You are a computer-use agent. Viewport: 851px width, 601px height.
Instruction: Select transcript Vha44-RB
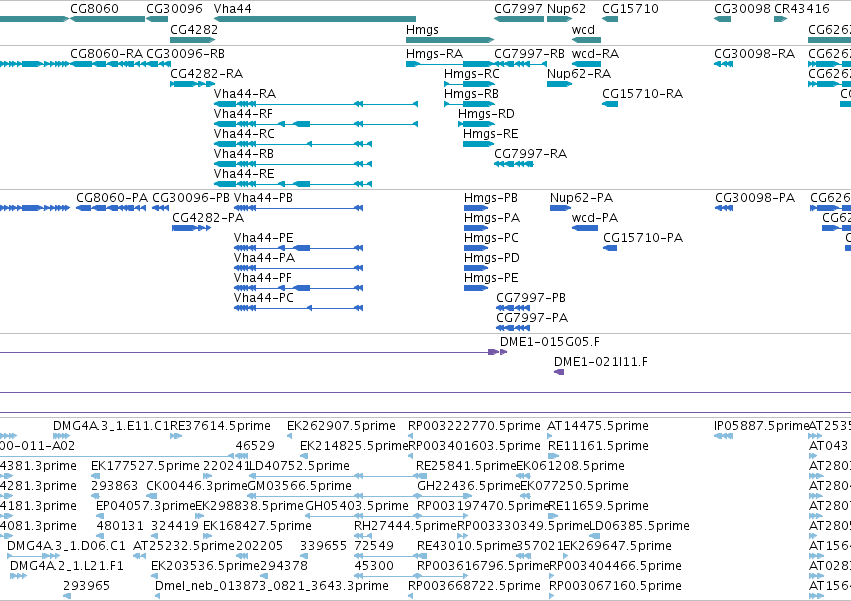(x=244, y=154)
